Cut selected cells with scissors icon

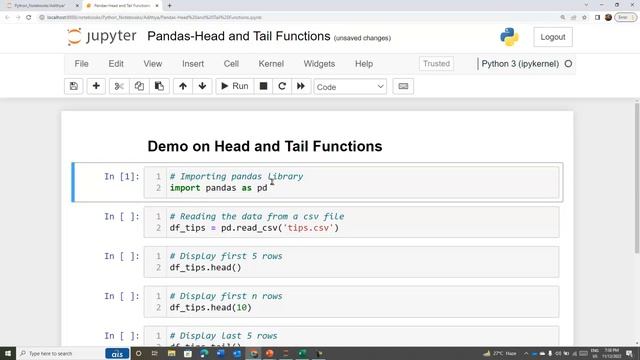[x=119, y=86]
